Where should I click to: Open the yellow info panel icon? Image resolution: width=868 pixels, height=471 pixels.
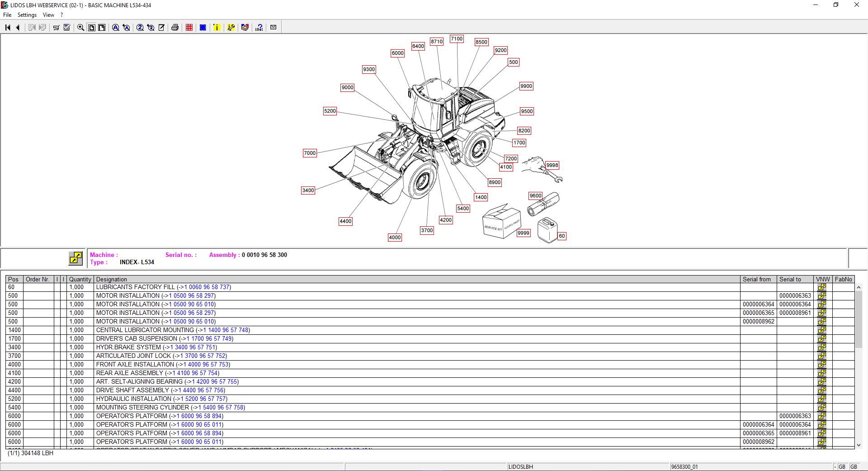(x=217, y=27)
